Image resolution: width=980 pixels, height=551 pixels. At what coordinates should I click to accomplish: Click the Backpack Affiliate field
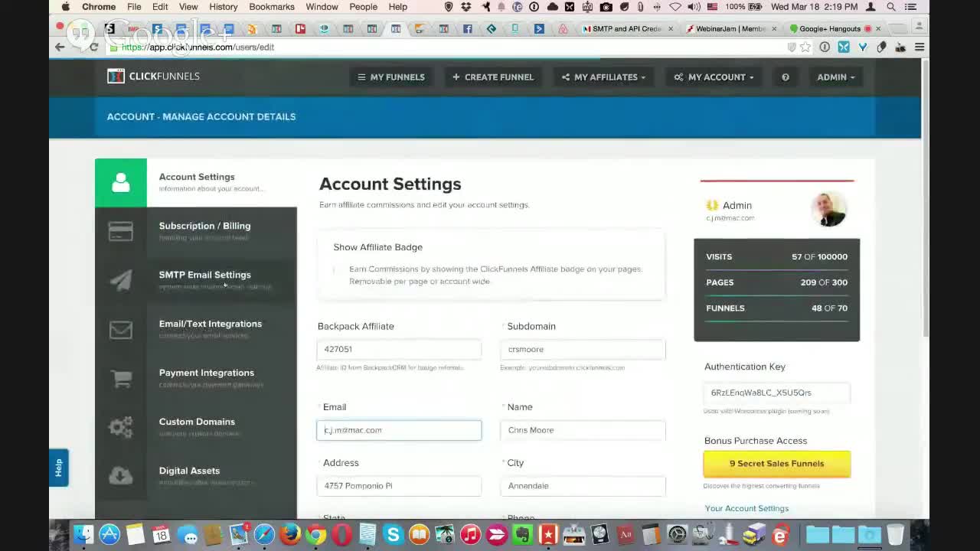pos(399,349)
